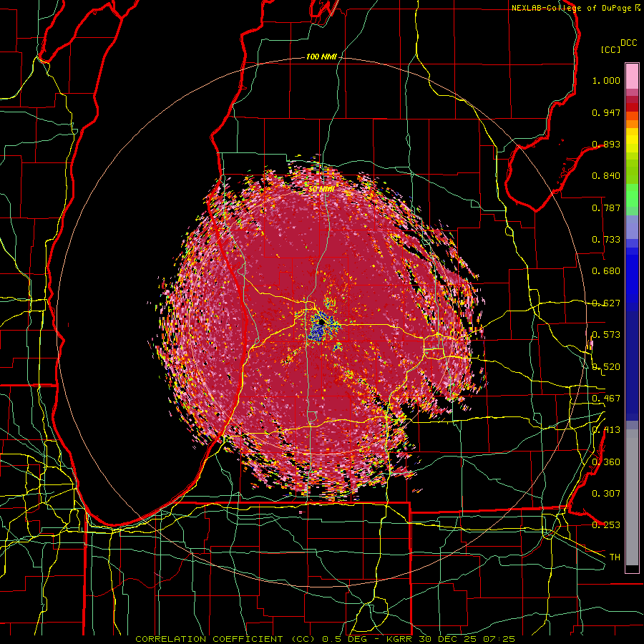Click the 0.253 legend value
The height and width of the screenshot is (644, 644).
click(606, 525)
